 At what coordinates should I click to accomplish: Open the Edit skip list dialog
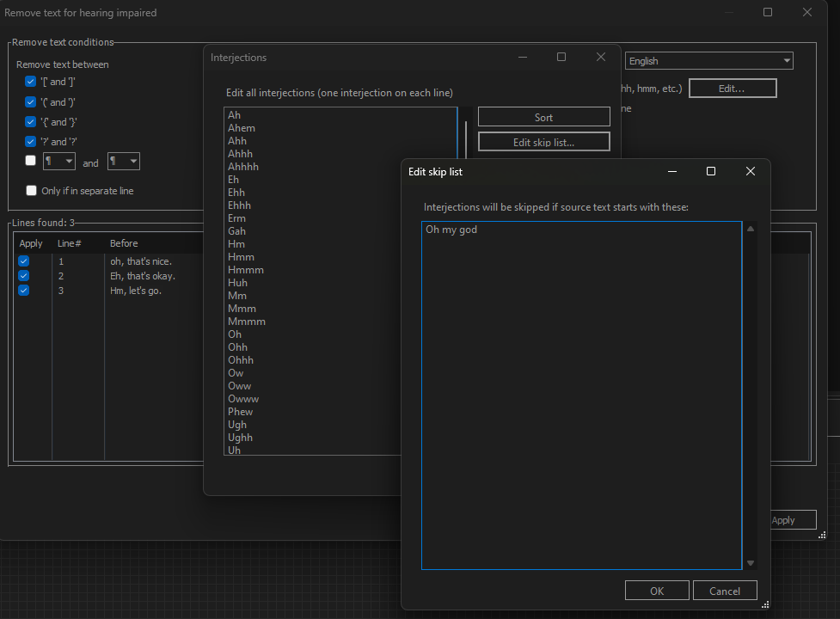click(543, 141)
